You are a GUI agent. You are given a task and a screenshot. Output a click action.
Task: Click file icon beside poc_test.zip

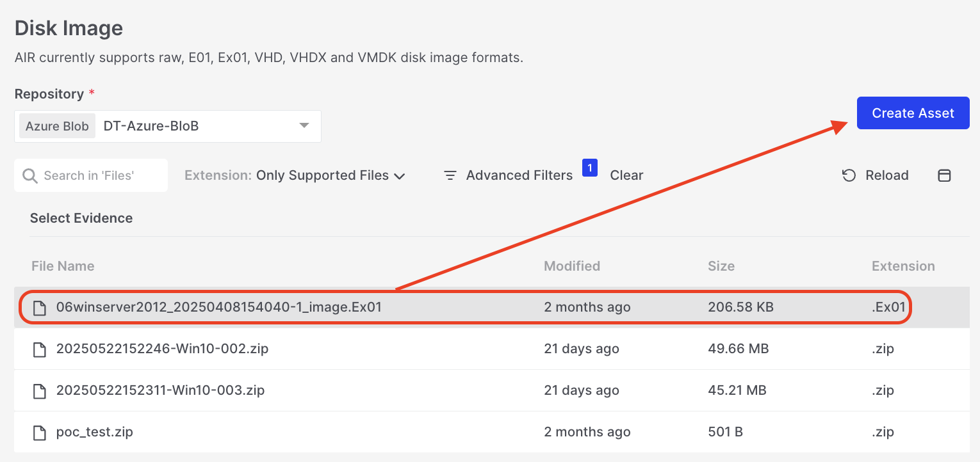[40, 433]
